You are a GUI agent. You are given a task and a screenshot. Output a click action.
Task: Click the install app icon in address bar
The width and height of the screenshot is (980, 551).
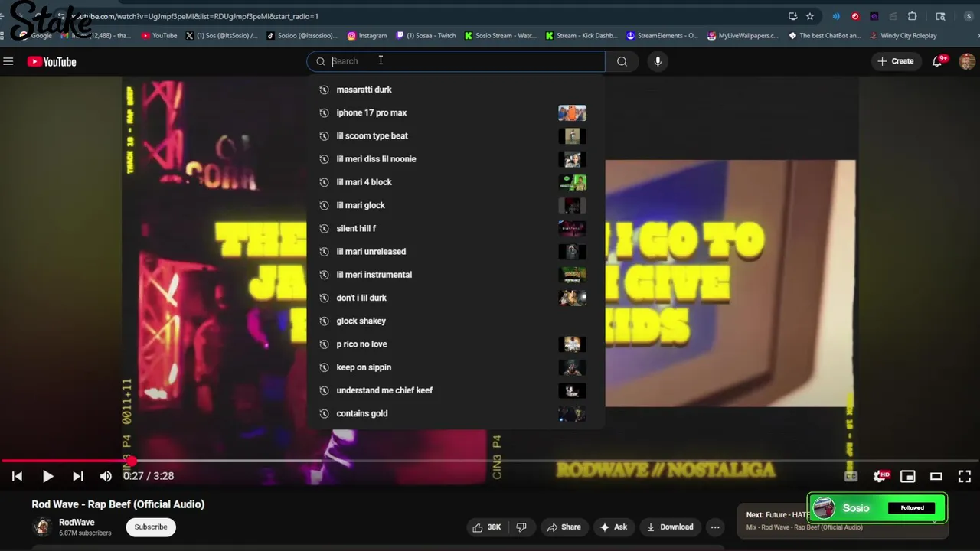(793, 16)
